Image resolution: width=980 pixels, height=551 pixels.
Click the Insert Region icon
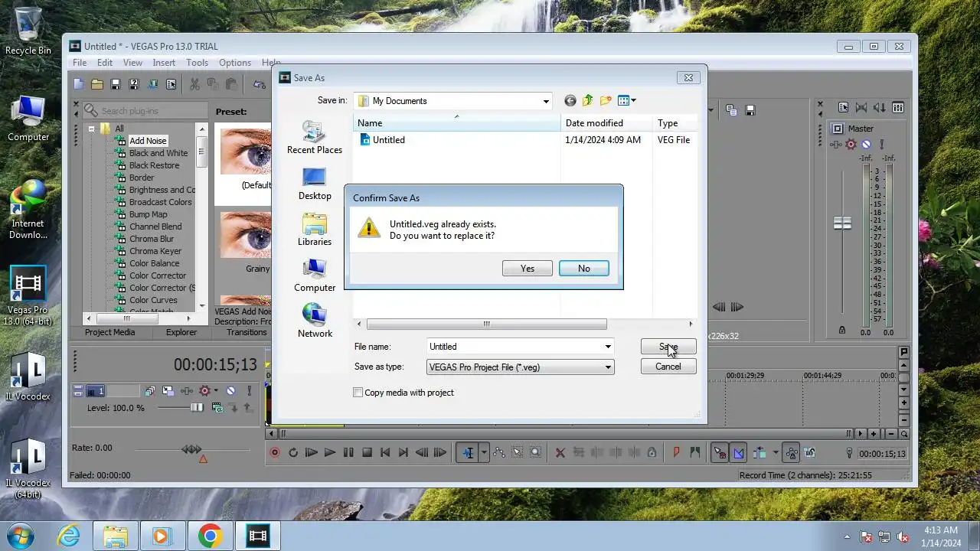[x=694, y=452]
